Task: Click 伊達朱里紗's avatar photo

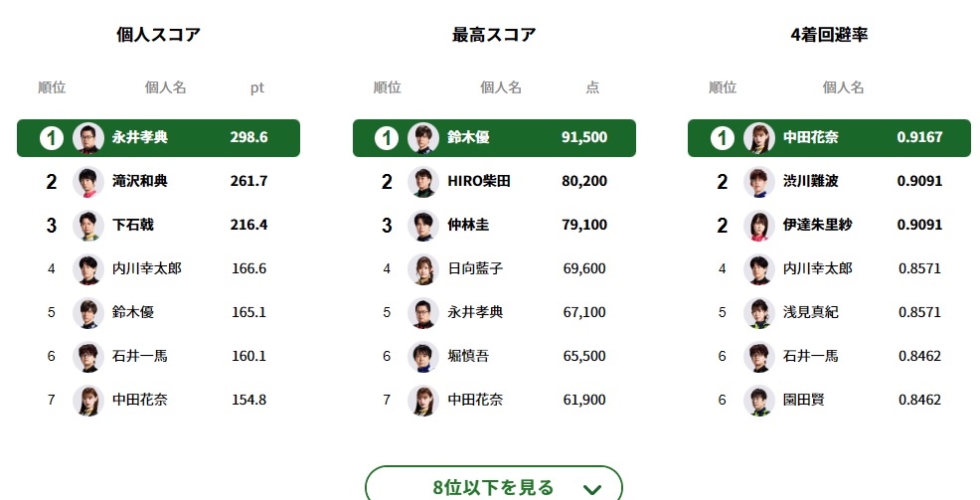Action: point(759,225)
